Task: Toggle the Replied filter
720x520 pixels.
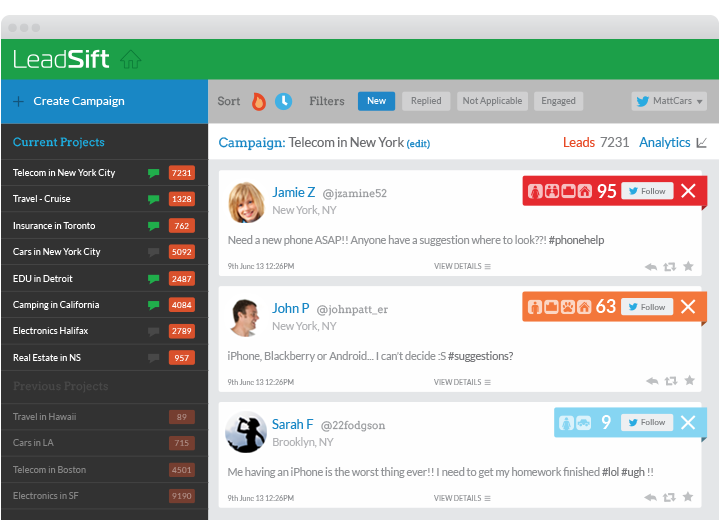Action: click(x=426, y=101)
